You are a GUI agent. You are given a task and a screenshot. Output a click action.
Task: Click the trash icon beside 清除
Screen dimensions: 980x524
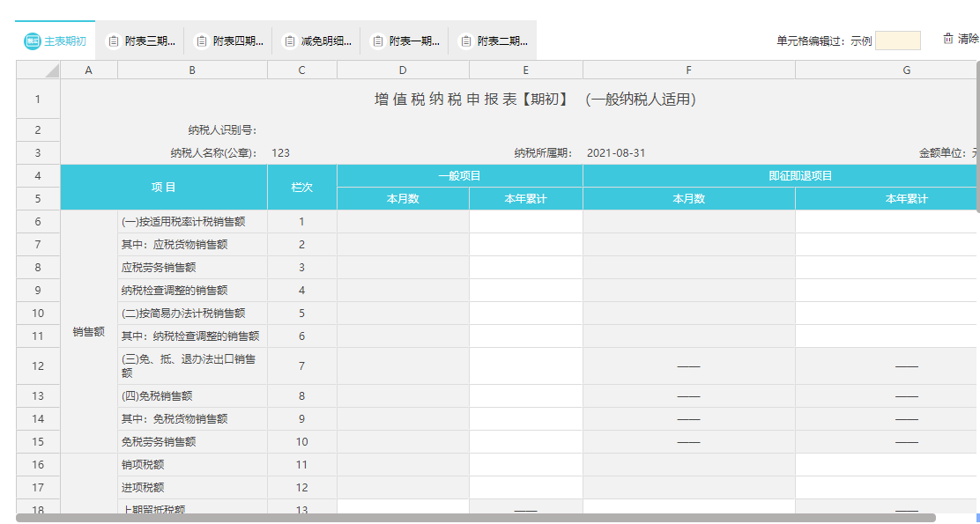pyautogui.click(x=948, y=39)
